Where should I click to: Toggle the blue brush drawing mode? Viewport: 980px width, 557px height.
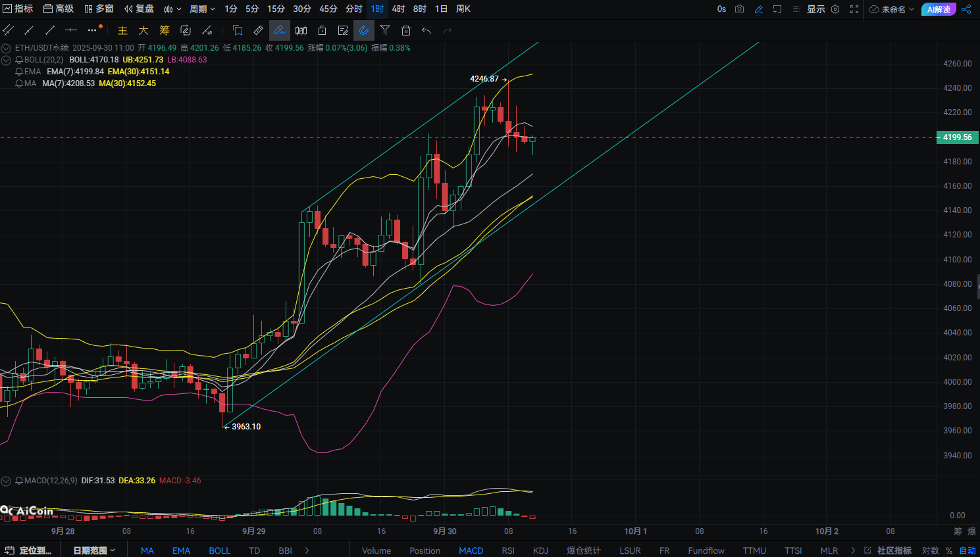(279, 30)
